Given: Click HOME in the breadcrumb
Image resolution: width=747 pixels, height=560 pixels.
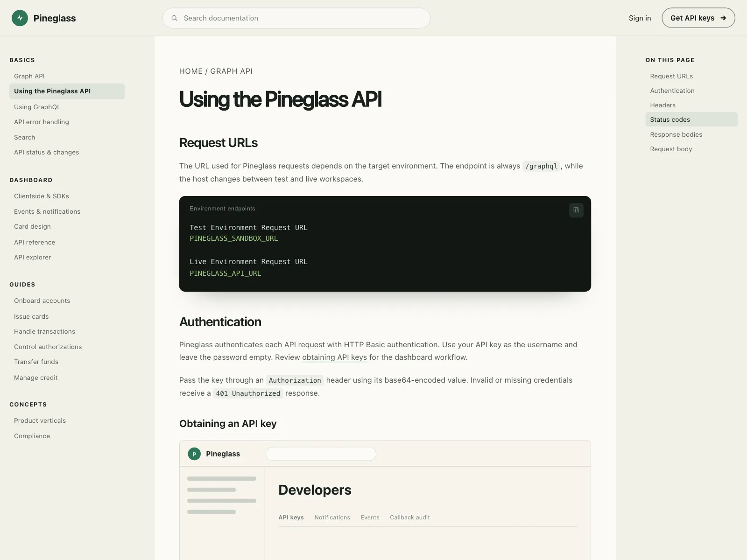Looking at the screenshot, I should (191, 71).
